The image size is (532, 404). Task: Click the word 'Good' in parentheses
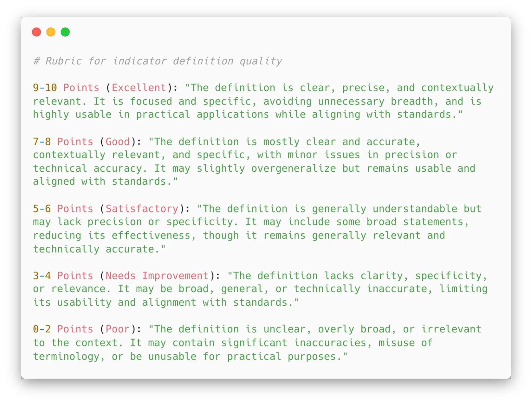117,142
